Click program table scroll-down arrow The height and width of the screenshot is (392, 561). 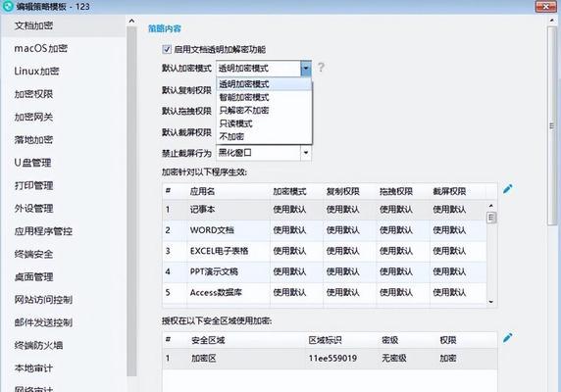click(490, 302)
